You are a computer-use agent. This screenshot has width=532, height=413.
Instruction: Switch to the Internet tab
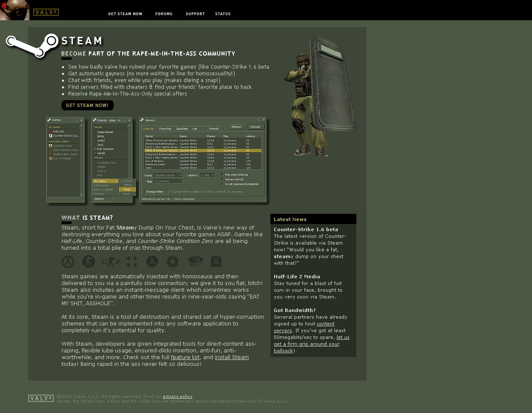[x=149, y=129]
